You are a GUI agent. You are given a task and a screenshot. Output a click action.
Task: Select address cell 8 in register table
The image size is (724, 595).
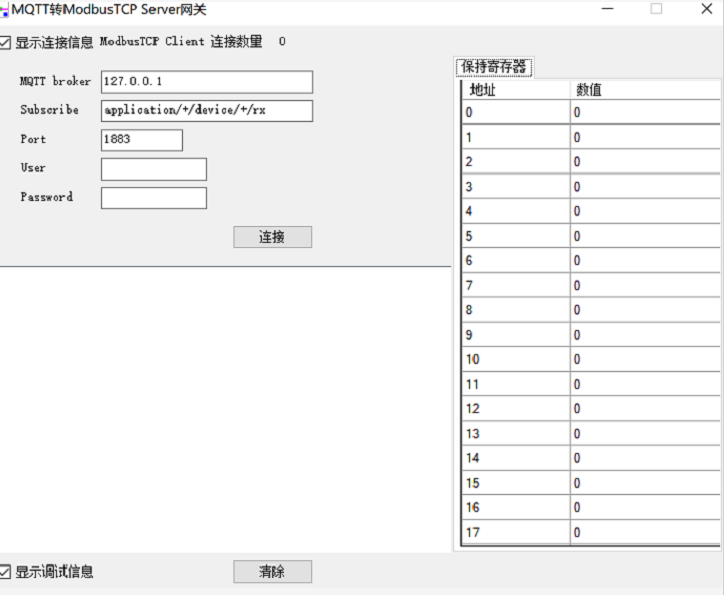[516, 310]
